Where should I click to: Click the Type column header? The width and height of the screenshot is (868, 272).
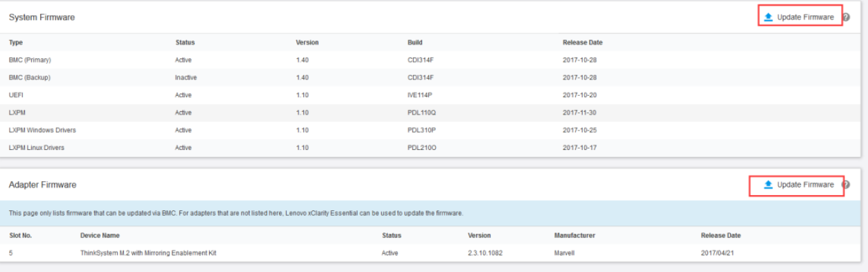coord(16,43)
